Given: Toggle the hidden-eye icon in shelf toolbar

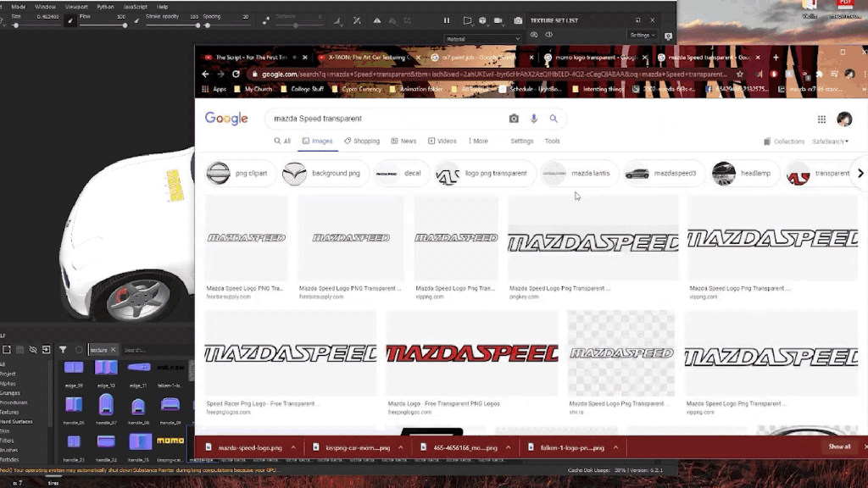Looking at the screenshot, I should [x=33, y=349].
